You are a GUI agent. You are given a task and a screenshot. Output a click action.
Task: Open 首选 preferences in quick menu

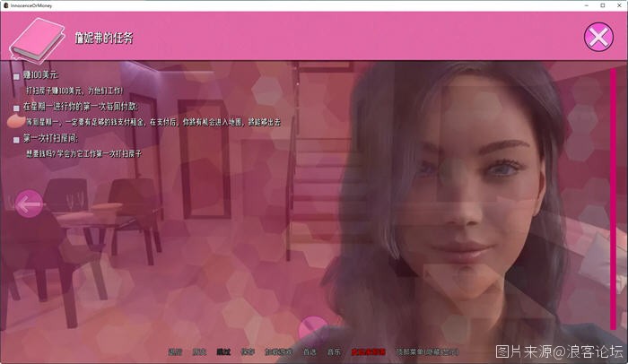pyautogui.click(x=310, y=352)
